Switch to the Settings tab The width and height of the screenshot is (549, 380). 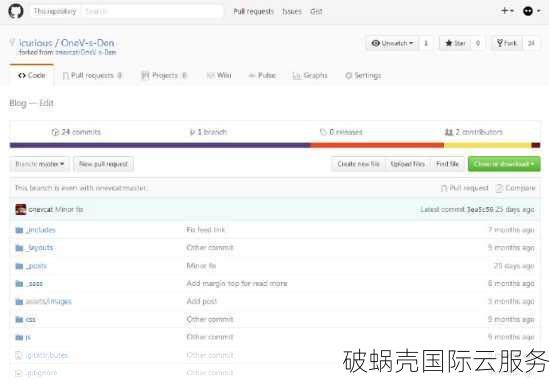[x=363, y=75]
